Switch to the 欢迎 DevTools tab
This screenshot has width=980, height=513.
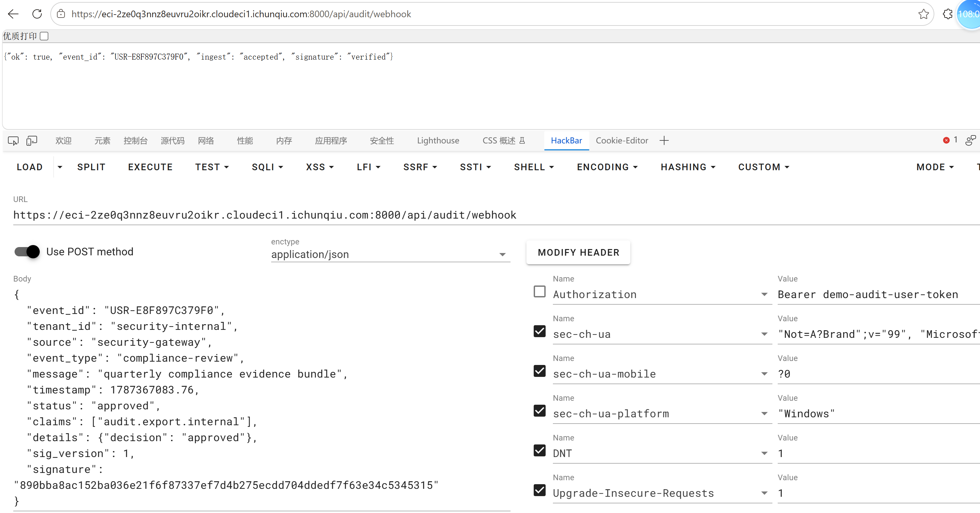(64, 141)
